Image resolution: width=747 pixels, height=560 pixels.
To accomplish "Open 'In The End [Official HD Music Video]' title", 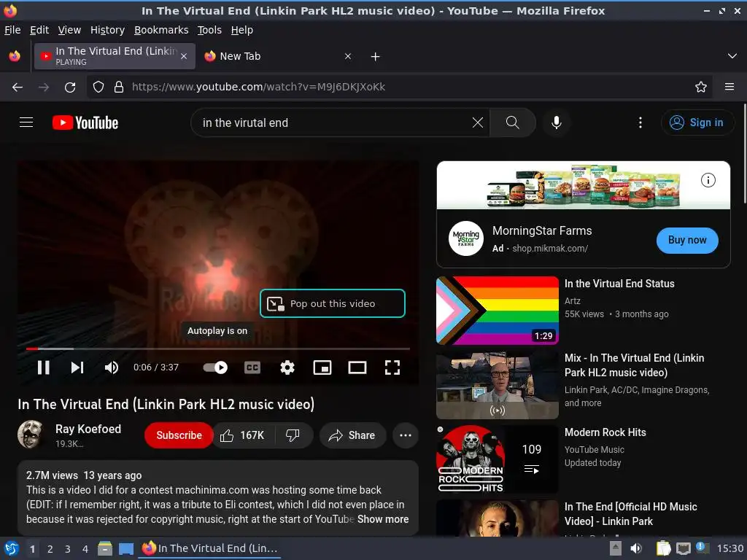I will pyautogui.click(x=631, y=514).
